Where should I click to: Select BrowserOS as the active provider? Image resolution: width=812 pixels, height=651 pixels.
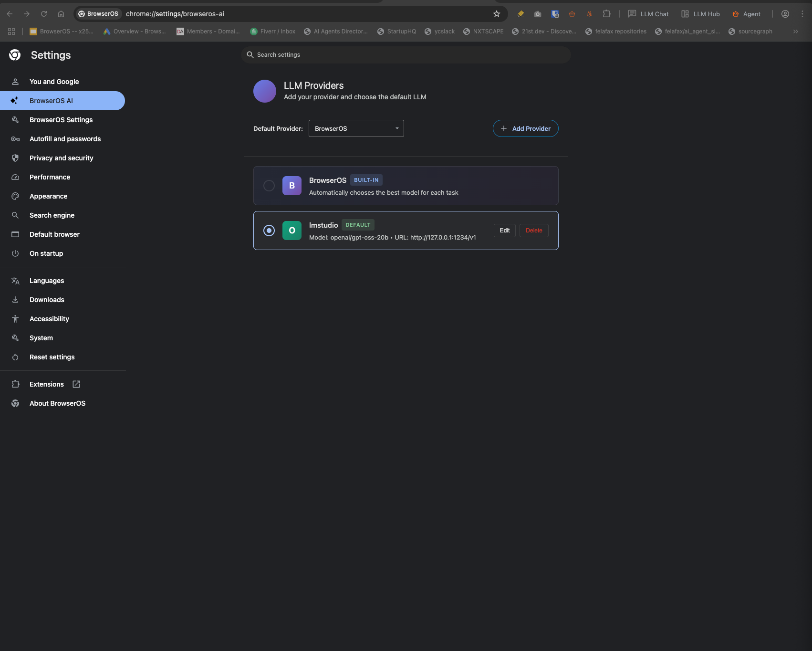[x=269, y=186]
